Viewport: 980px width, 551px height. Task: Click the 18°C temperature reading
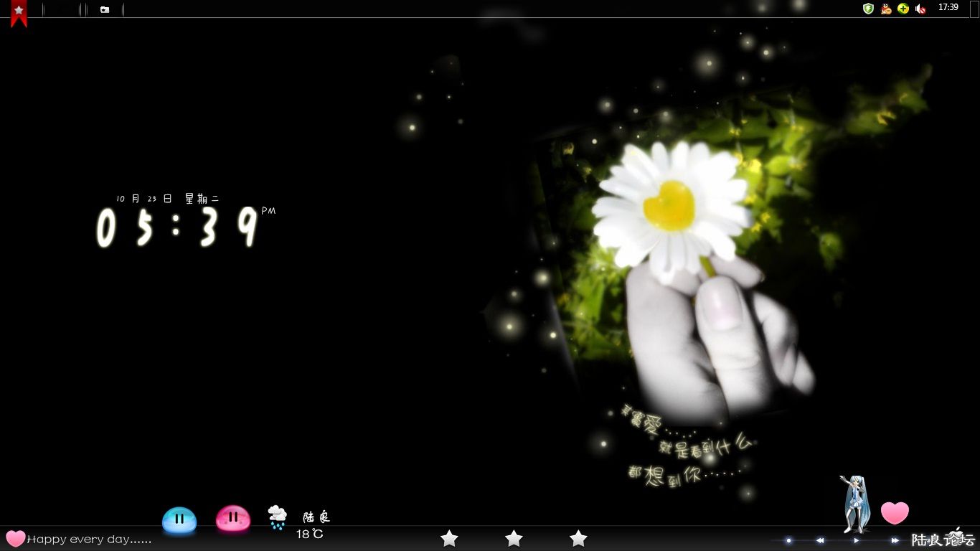tap(310, 534)
